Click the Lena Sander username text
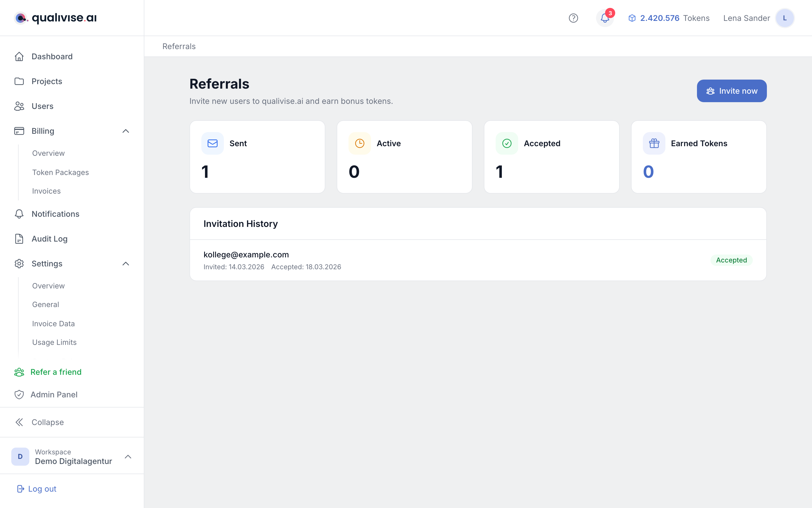Image resolution: width=812 pixels, height=508 pixels. click(x=746, y=18)
